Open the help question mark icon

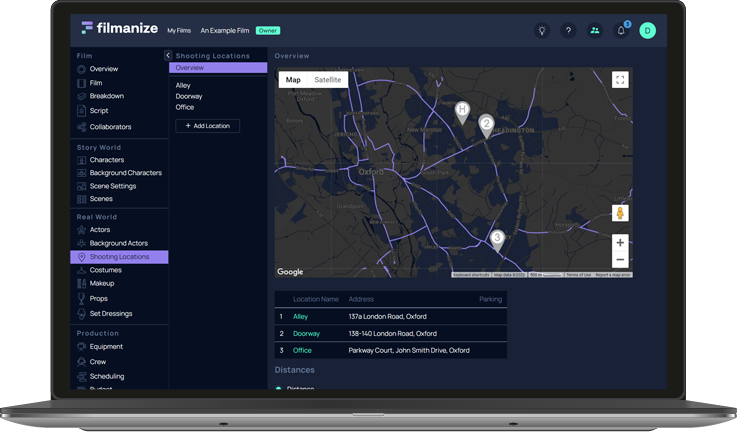tap(568, 31)
